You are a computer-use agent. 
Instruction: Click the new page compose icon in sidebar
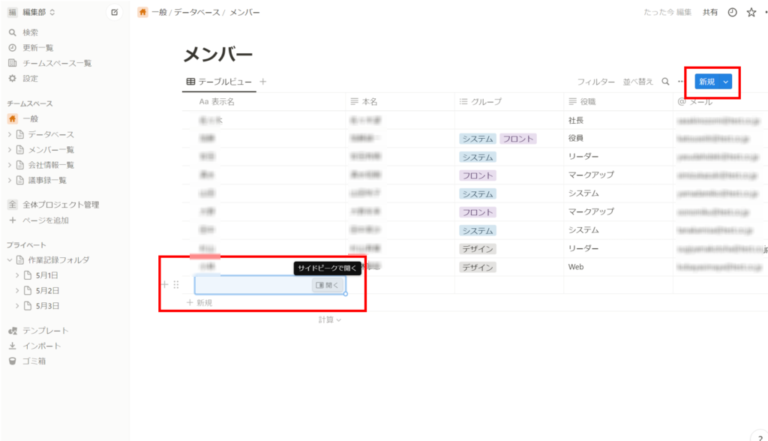pyautogui.click(x=114, y=12)
